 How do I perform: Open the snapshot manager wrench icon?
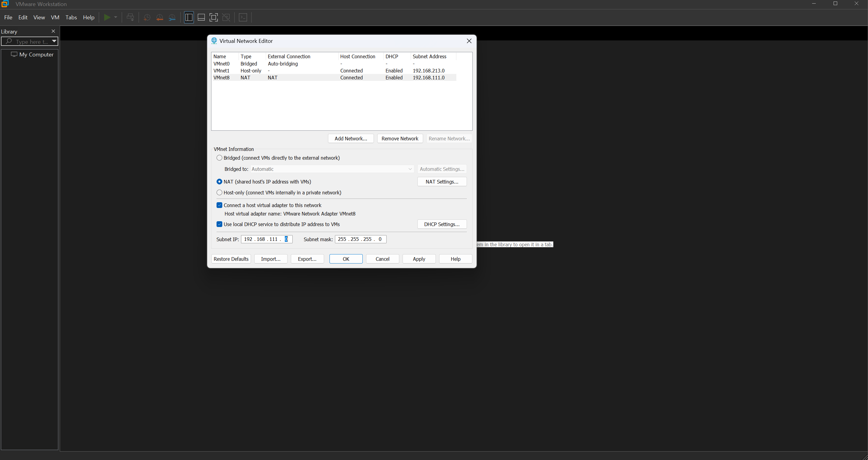click(x=172, y=18)
